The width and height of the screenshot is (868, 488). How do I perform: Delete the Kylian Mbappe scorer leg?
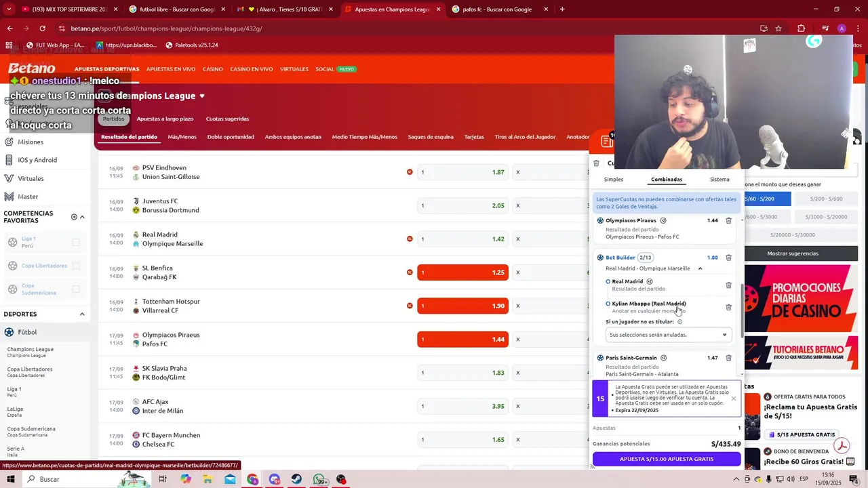(x=728, y=307)
